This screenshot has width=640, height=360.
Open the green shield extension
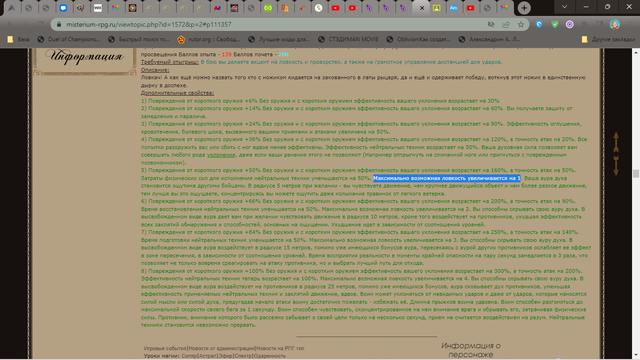coord(554,24)
